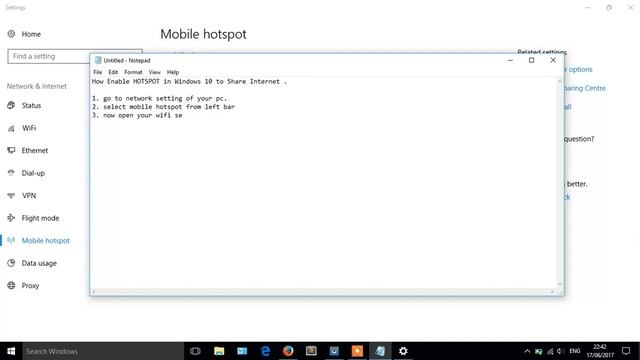Open File Explorer from taskbar
This screenshot has width=640, height=360.
click(x=219, y=351)
